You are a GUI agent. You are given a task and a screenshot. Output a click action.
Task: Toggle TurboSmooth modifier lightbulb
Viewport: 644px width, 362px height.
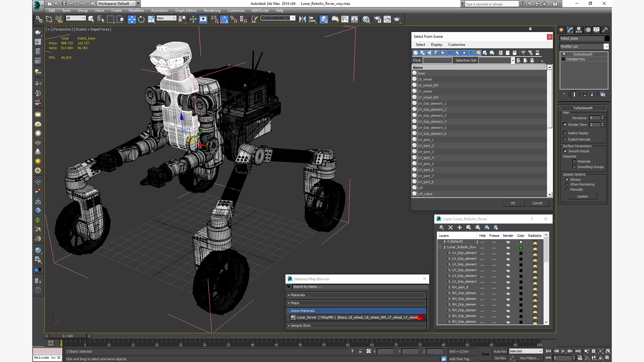(564, 54)
